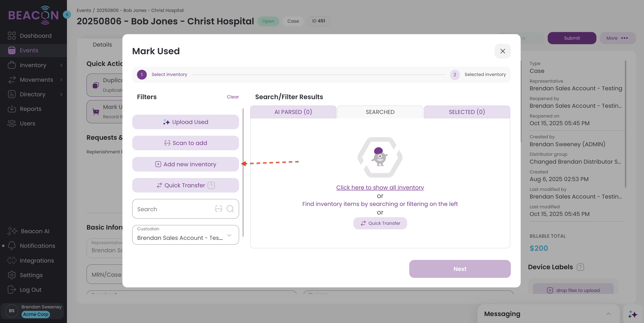Switch to the SELECTED (0) tab
644x323 pixels.
(466, 112)
